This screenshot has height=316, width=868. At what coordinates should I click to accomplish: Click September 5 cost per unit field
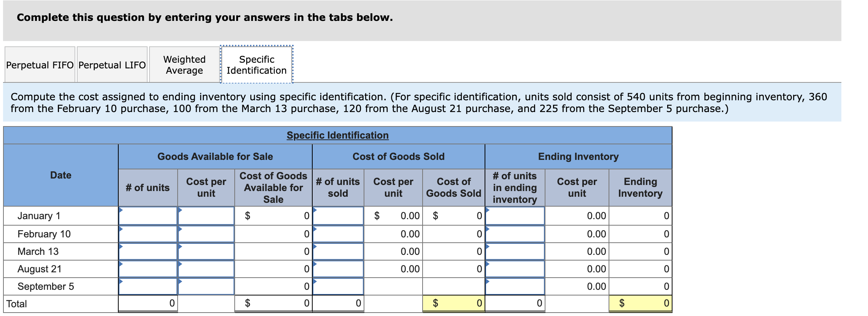[206, 286]
